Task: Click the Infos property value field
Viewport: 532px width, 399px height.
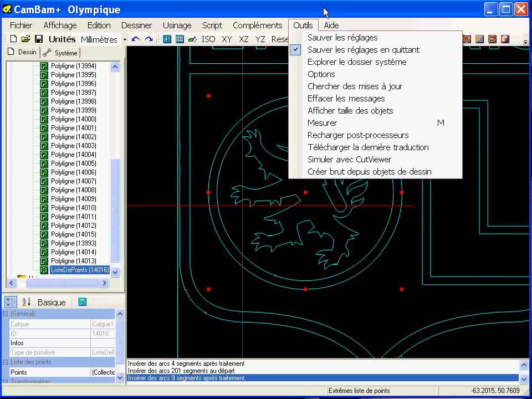Action: pos(103,343)
